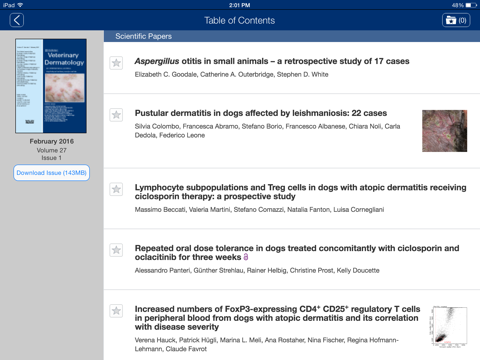The width and height of the screenshot is (480, 360).
Task: Tap the purple open access lock icon
Action: [x=246, y=257]
